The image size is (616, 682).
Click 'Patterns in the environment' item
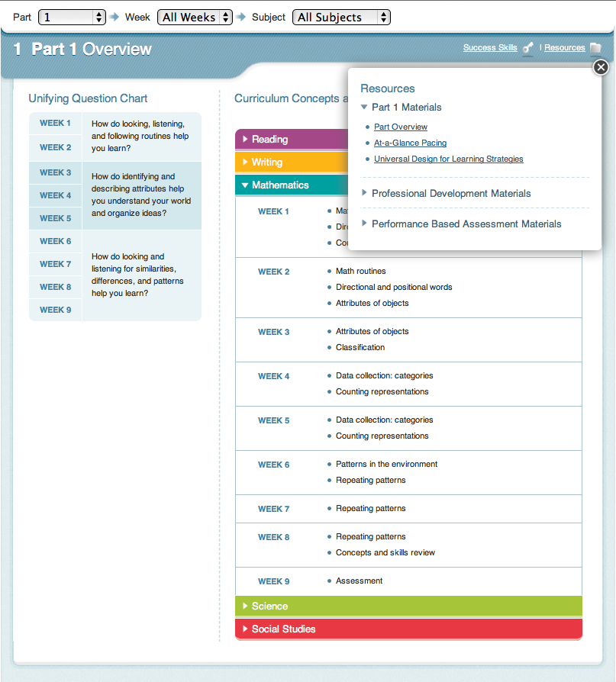(386, 464)
